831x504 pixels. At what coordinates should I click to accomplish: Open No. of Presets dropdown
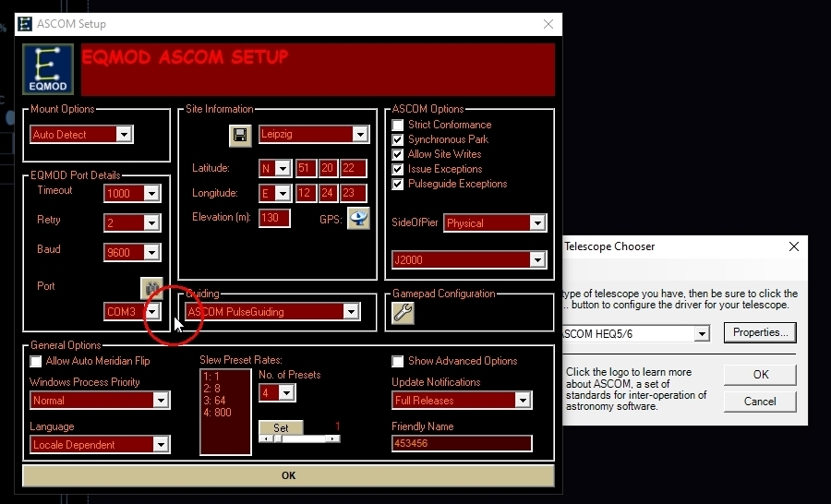(x=287, y=392)
